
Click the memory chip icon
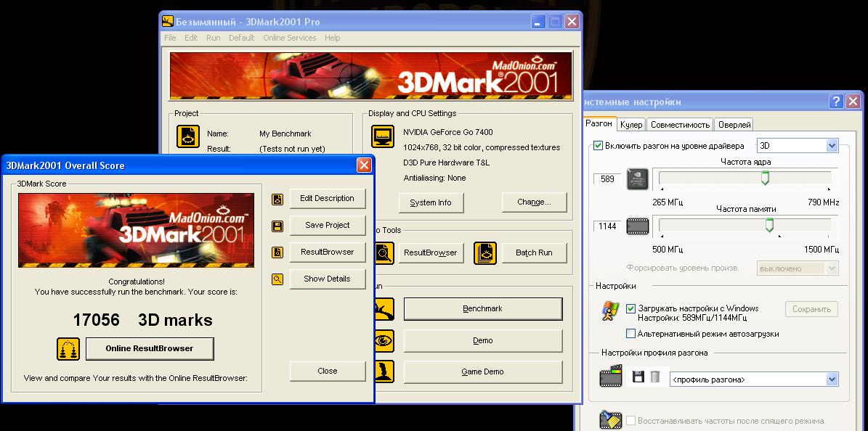[638, 226]
